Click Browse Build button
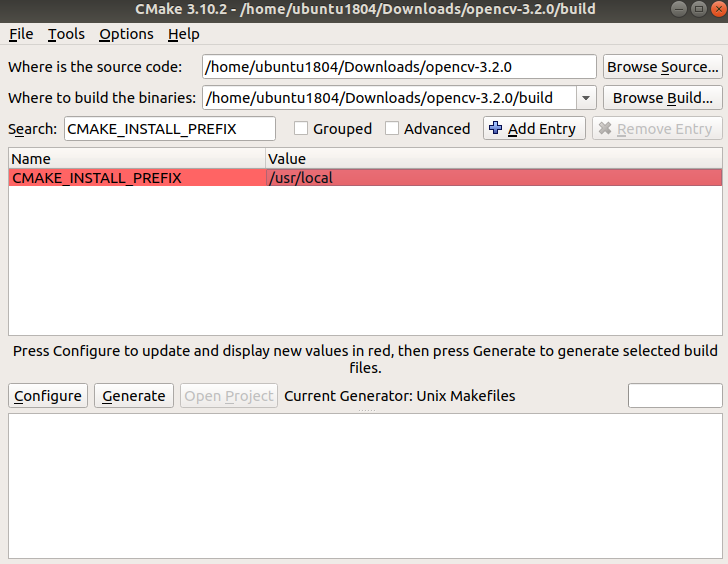Viewport: 728px width, 564px height. [x=663, y=98]
